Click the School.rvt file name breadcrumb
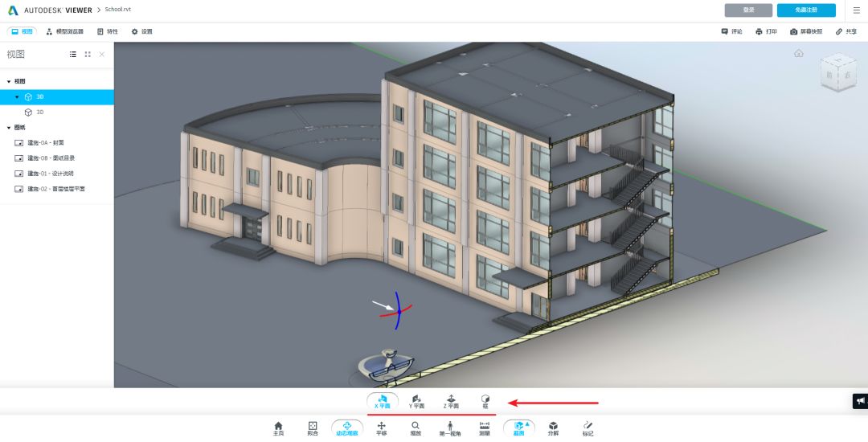 pyautogui.click(x=118, y=10)
